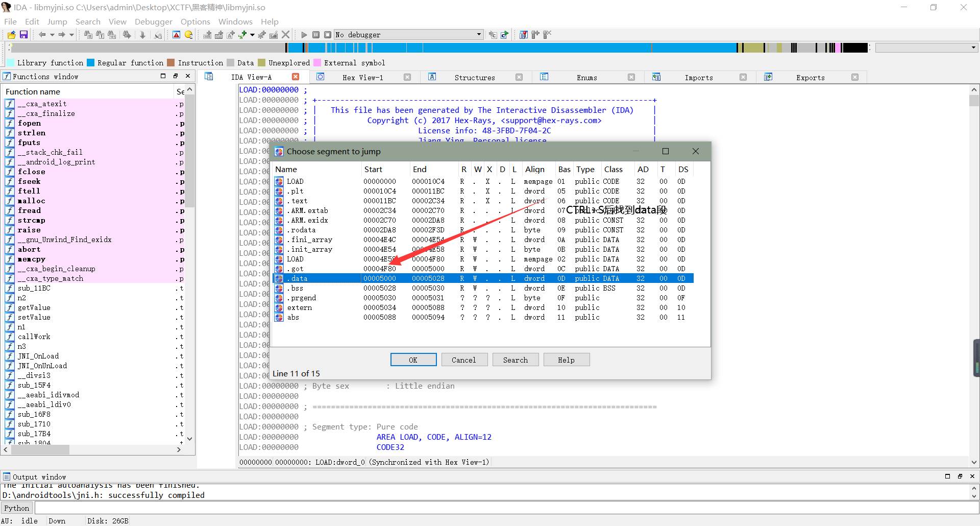Select callWork in the Functions list
The width and height of the screenshot is (980, 526).
point(94,337)
